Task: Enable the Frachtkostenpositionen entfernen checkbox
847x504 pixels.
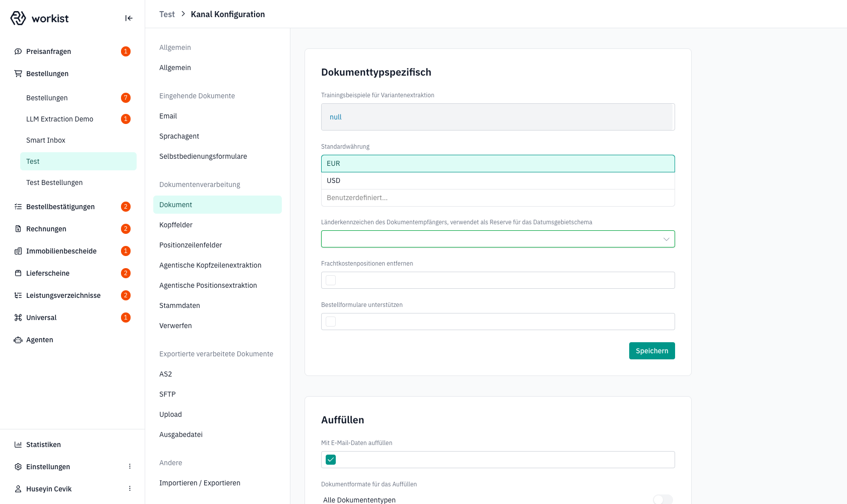Action: coord(331,280)
